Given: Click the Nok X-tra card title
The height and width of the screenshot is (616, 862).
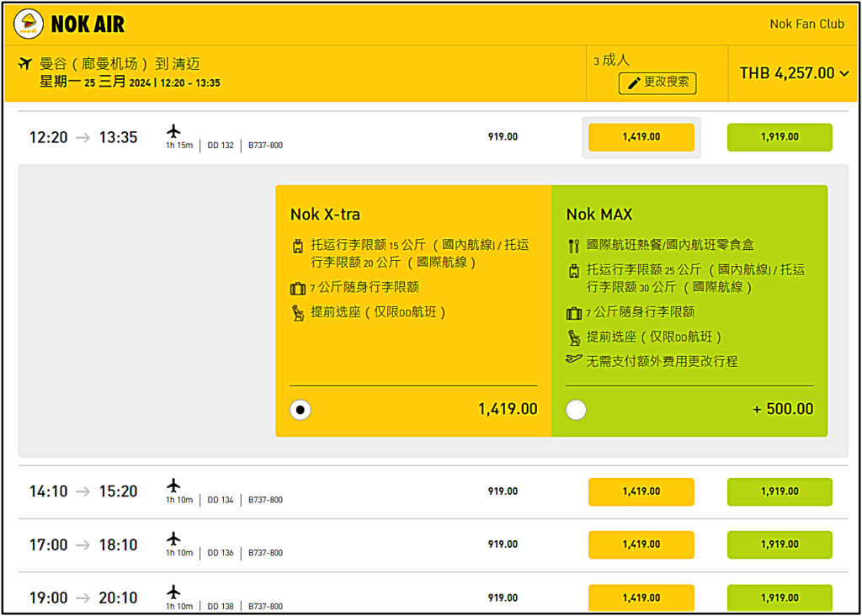Looking at the screenshot, I should 325,215.
